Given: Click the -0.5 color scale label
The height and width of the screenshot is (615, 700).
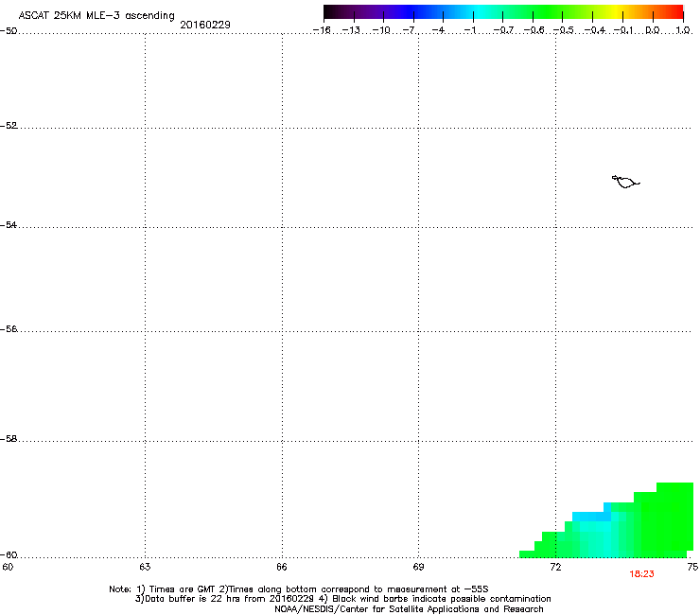Looking at the screenshot, I should [x=564, y=30].
